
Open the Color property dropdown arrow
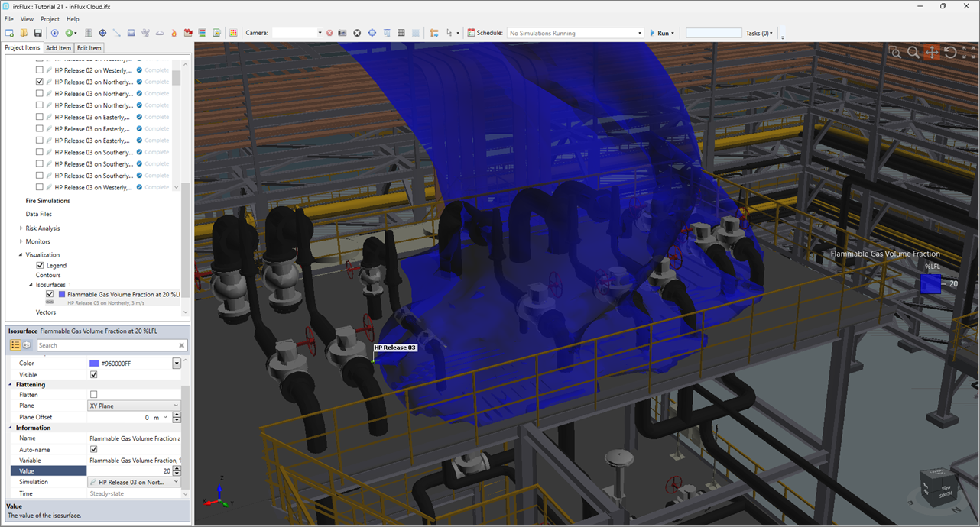(177, 364)
